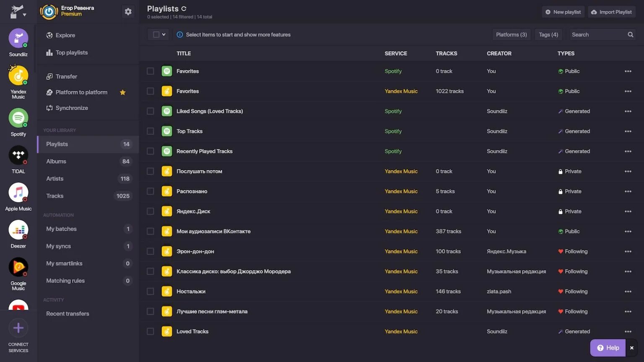Screen dimensions: 644x362
Task: Sort by the TITLE column header
Action: [x=184, y=54]
